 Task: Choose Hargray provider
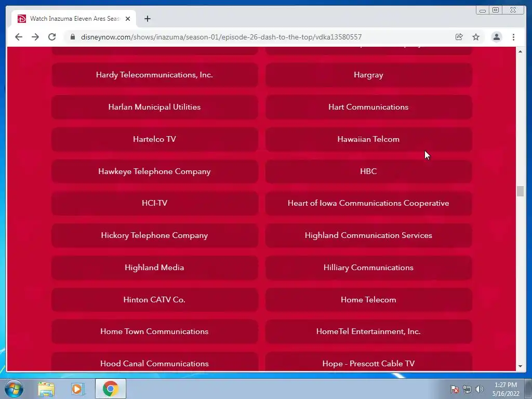point(368,75)
